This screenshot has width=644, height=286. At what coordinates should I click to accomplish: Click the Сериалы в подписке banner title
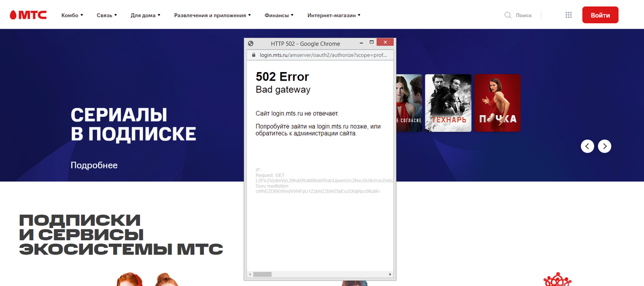pos(133,124)
